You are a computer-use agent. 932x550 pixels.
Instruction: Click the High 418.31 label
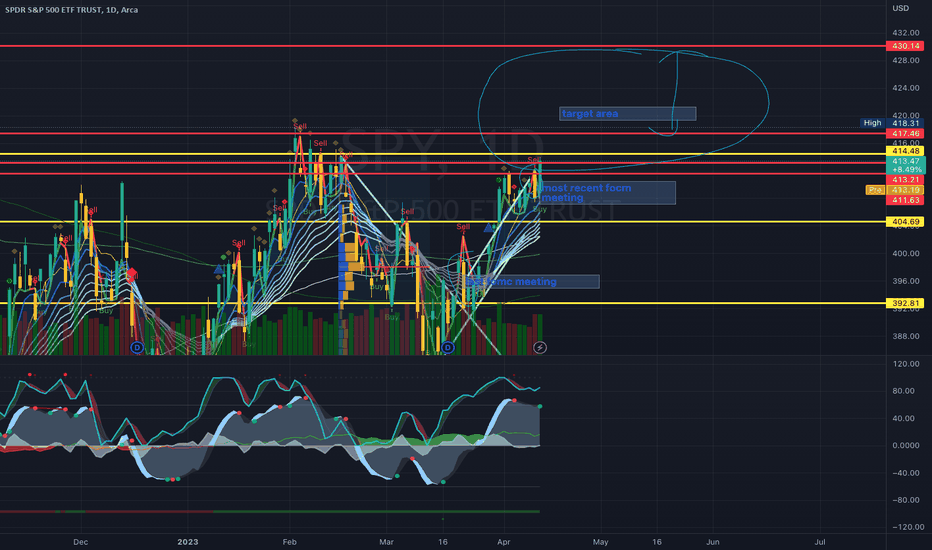(892, 123)
